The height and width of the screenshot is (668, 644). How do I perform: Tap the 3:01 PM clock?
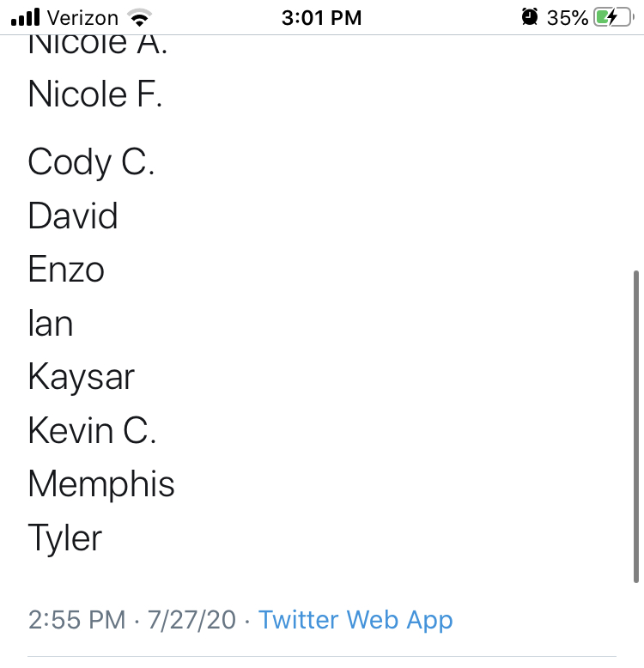pyautogui.click(x=322, y=18)
